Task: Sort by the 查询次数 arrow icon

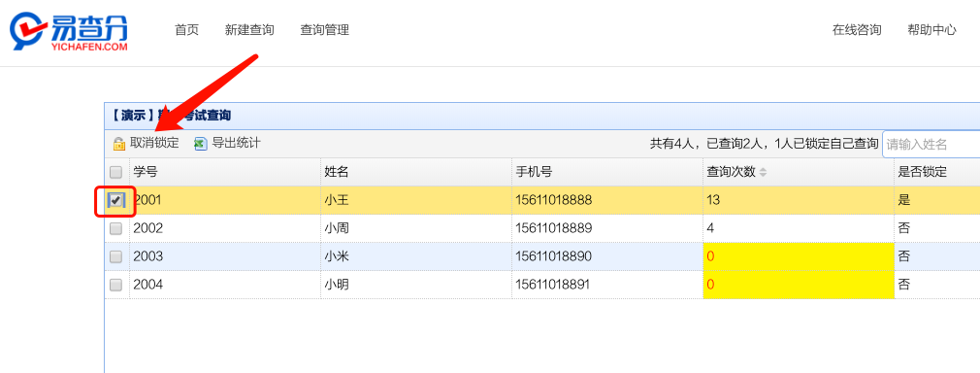Action: coord(763,172)
